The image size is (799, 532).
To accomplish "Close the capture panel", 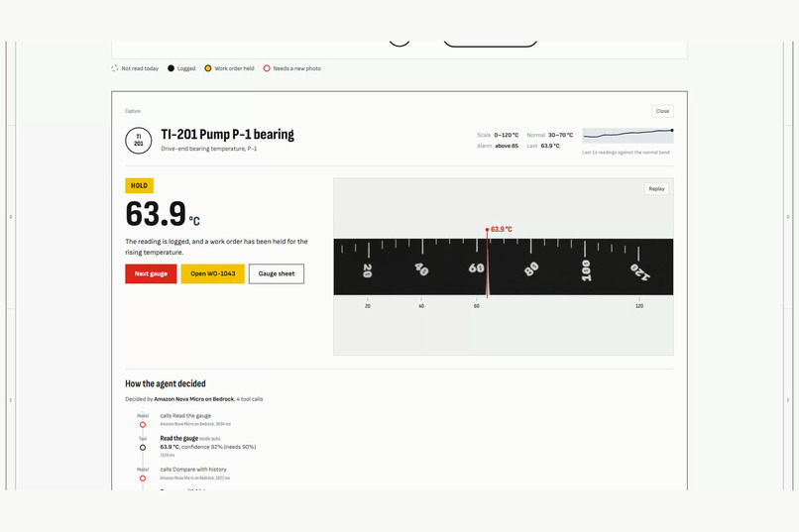I will click(x=662, y=111).
